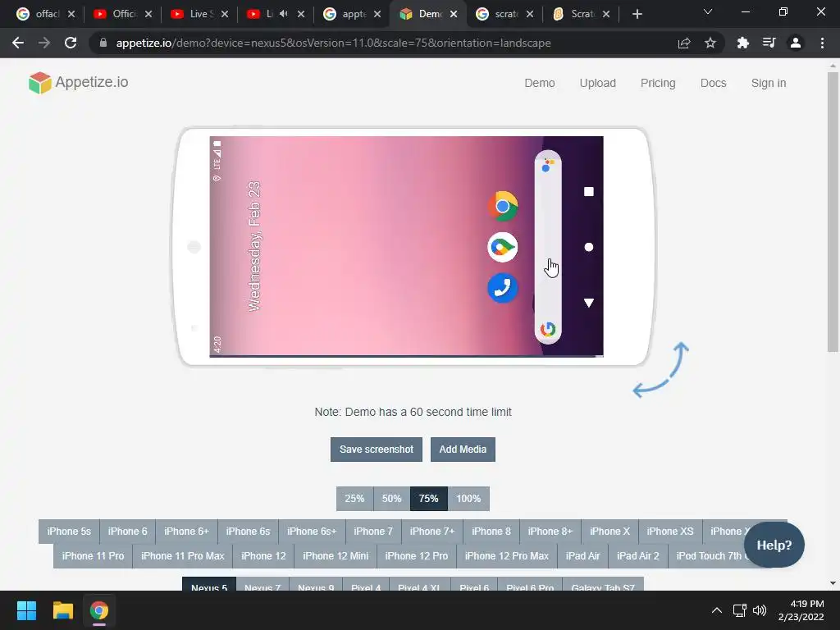The image size is (840, 630).
Task: Select the iPhone 5s device
Action: click(x=69, y=532)
